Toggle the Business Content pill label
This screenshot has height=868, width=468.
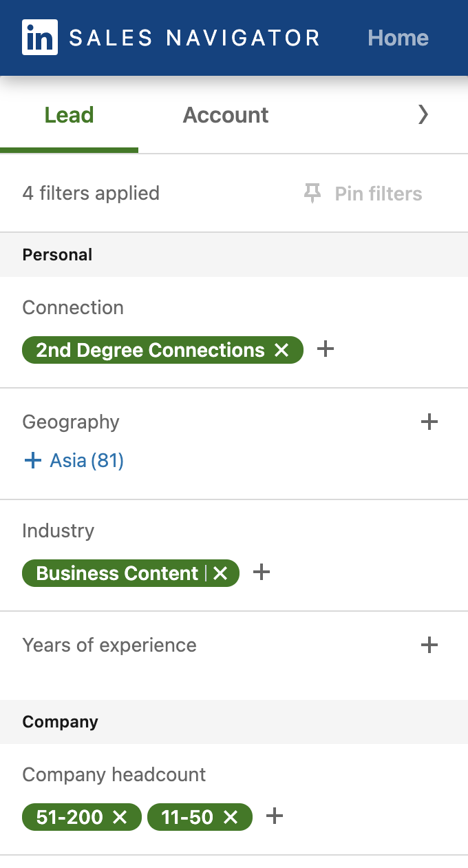tap(117, 573)
